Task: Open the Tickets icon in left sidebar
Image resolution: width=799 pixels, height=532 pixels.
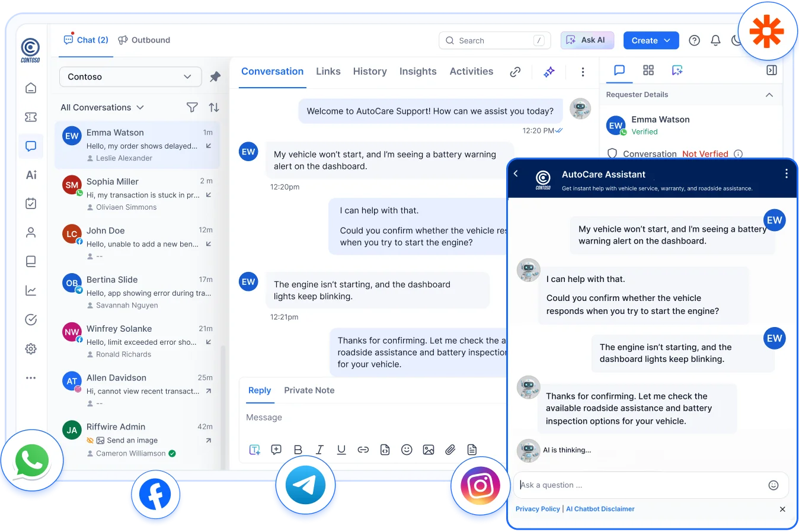Action: pyautogui.click(x=31, y=117)
